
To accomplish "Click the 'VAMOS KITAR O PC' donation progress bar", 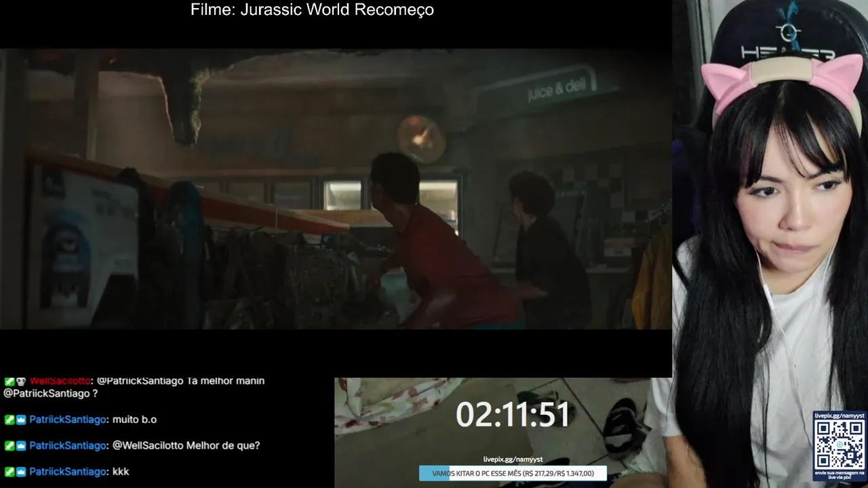I will tap(513, 473).
